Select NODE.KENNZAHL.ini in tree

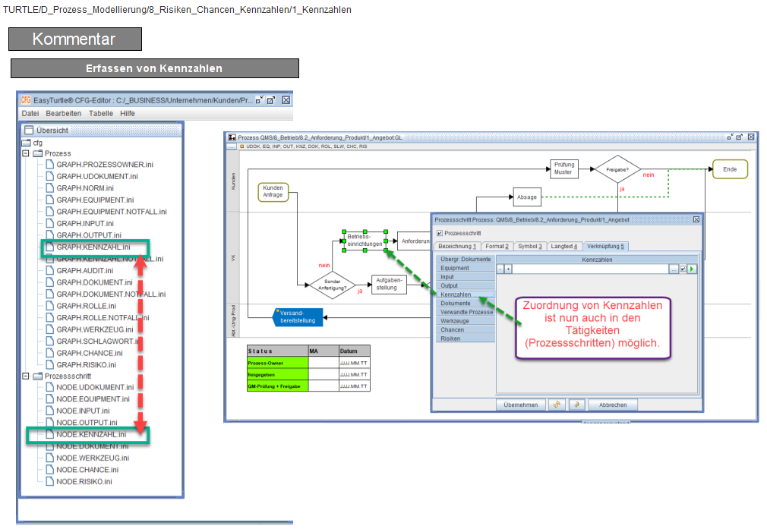pyautogui.click(x=91, y=434)
